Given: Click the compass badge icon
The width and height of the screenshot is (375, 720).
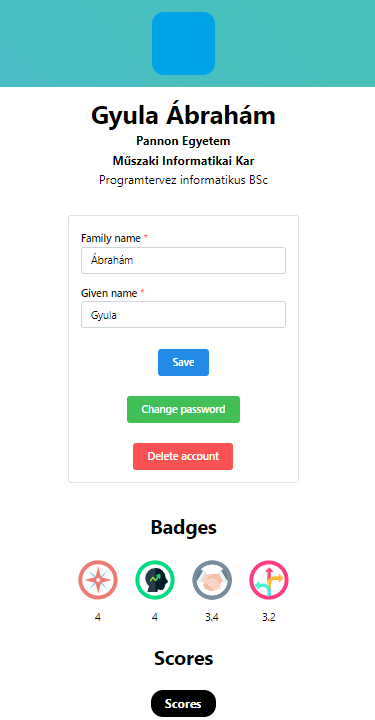Looking at the screenshot, I should tap(98, 580).
